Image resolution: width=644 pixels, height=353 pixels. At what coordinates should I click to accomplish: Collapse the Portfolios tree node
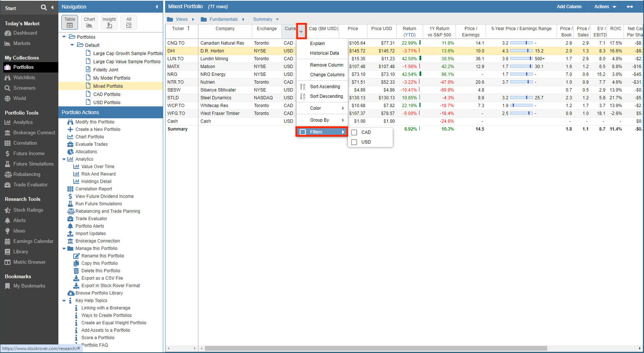pos(64,37)
